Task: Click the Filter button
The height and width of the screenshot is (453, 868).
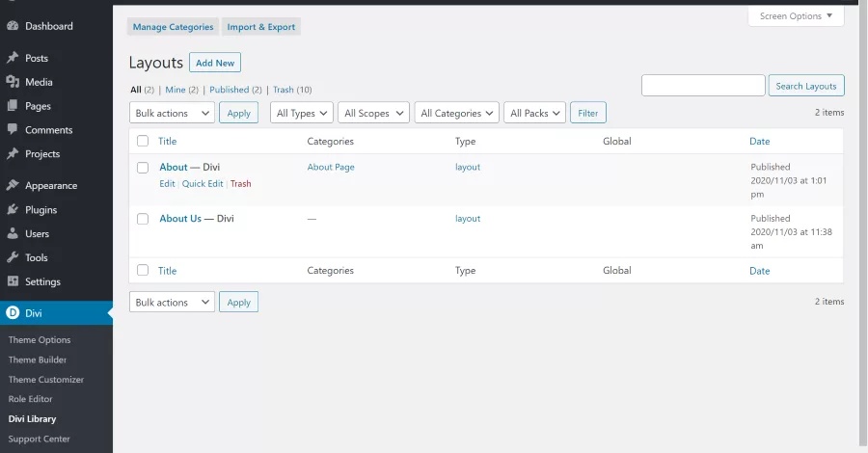Action: (588, 113)
